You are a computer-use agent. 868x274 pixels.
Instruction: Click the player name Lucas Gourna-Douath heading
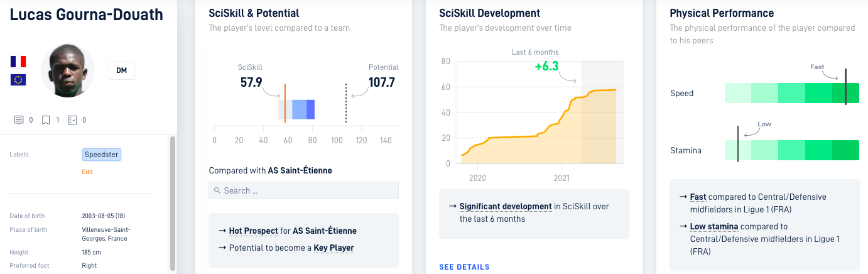point(87,14)
